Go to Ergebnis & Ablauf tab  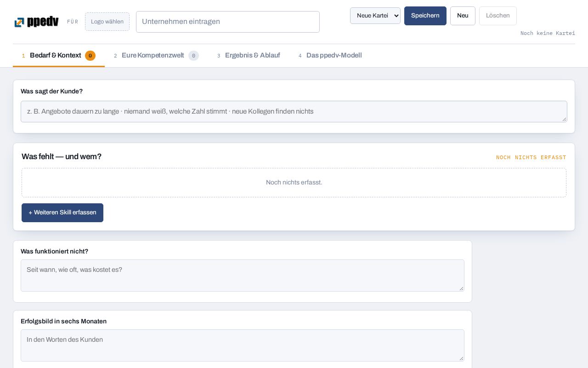[249, 56]
